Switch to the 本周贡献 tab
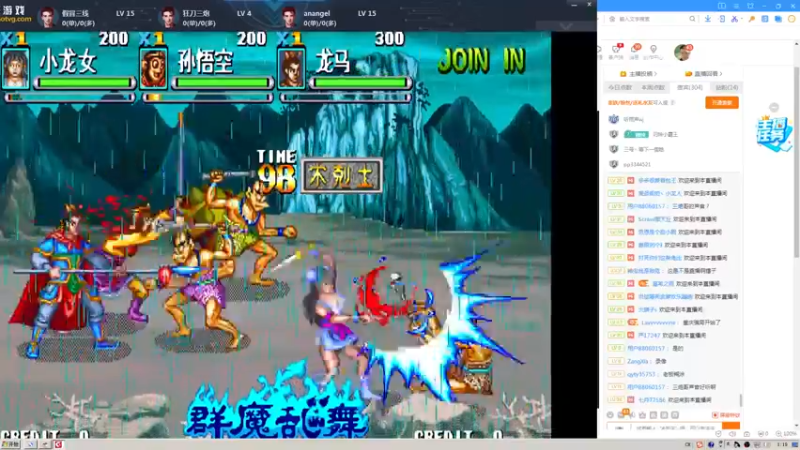The width and height of the screenshot is (800, 450). pyautogui.click(x=653, y=88)
